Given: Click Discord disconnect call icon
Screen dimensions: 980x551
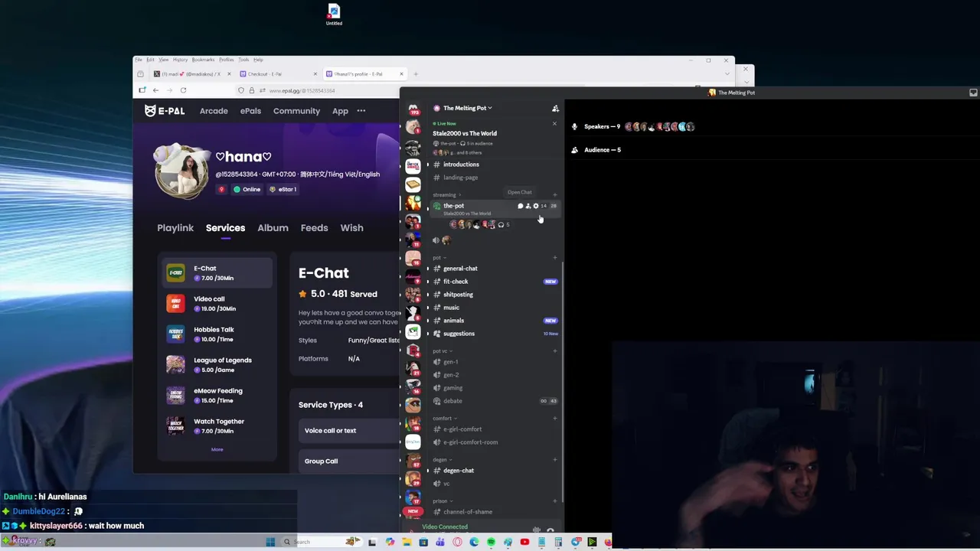Looking at the screenshot, I should [550, 530].
